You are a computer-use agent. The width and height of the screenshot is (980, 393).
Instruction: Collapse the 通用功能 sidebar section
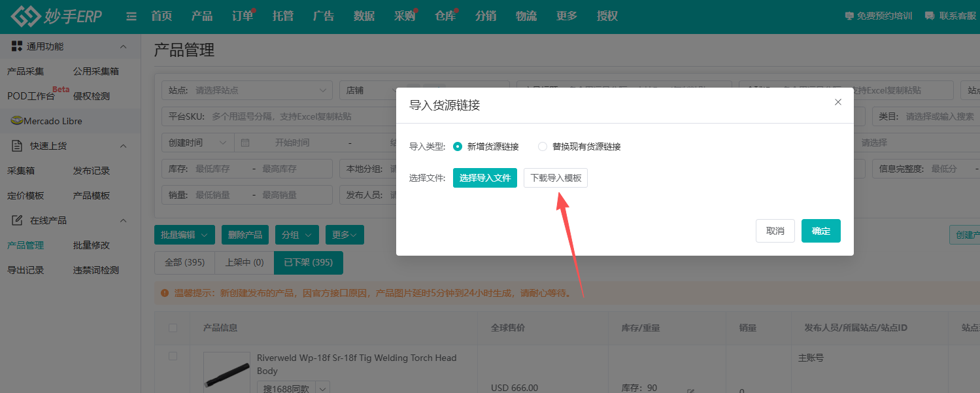click(x=123, y=46)
